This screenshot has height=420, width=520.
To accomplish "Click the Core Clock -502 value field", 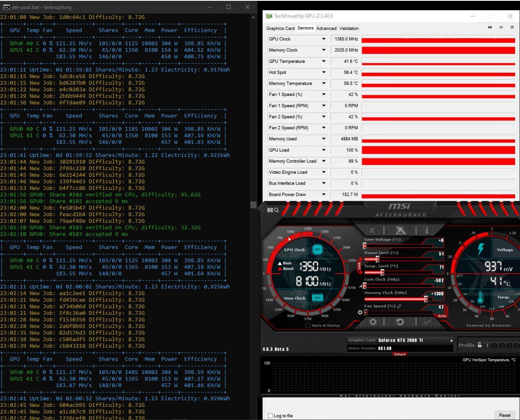I will [439, 280].
